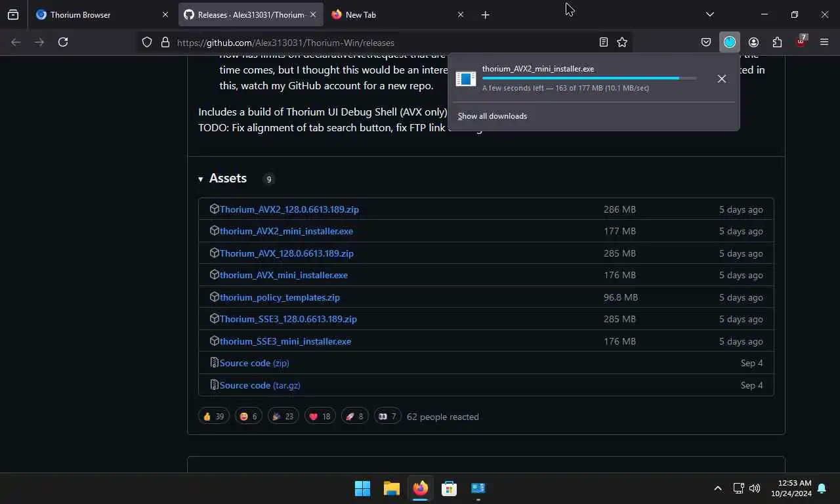Toggle heart reaction with 18

pyautogui.click(x=320, y=416)
